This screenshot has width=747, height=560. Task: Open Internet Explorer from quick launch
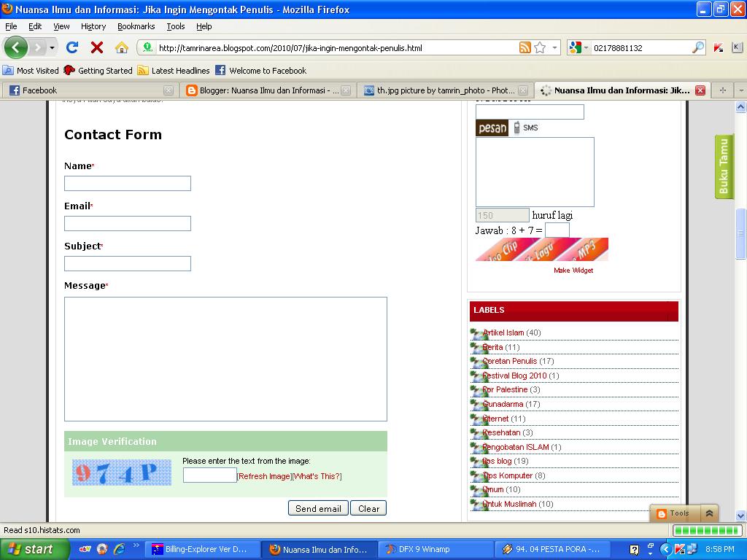click(x=119, y=549)
